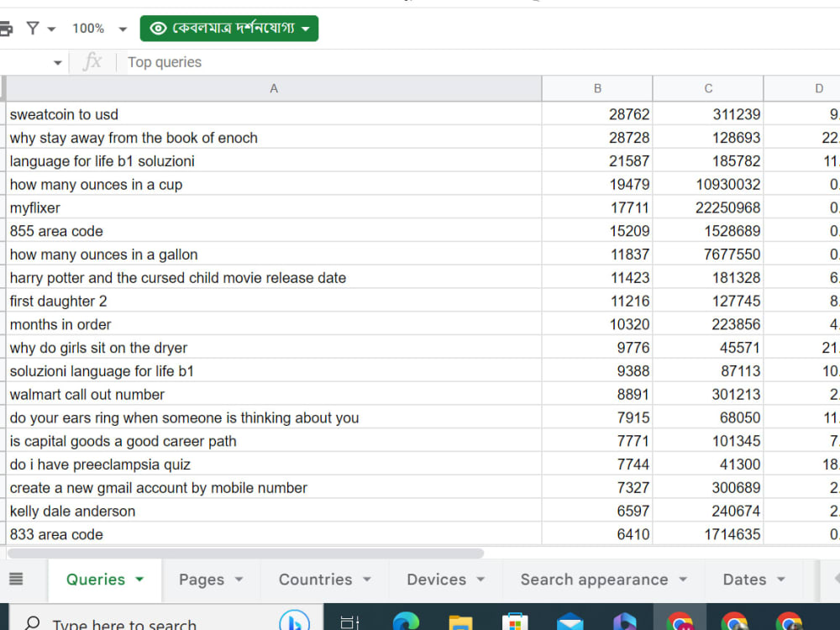Select the 'create a new gmail account' cell
This screenshot has width=840, height=630.
coord(274,487)
